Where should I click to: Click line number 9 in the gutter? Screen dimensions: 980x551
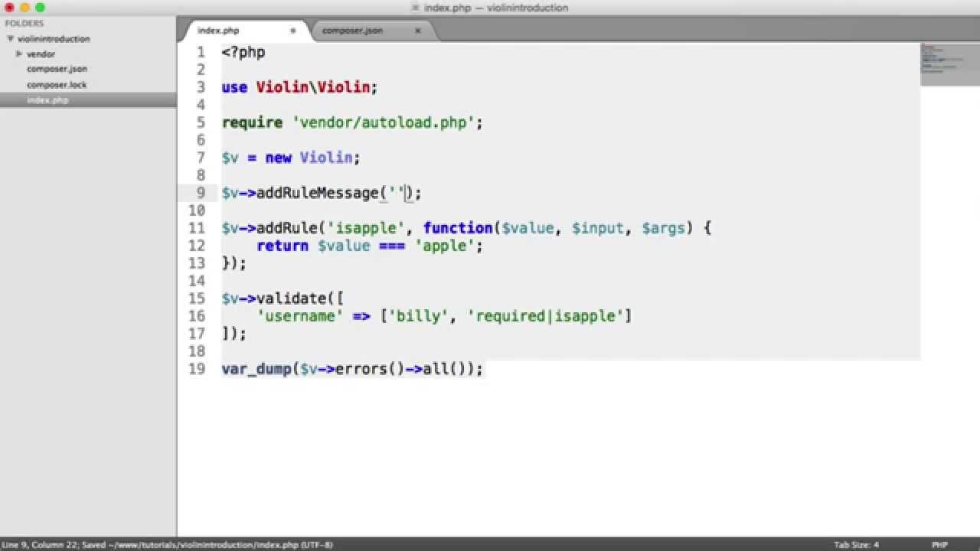(201, 193)
